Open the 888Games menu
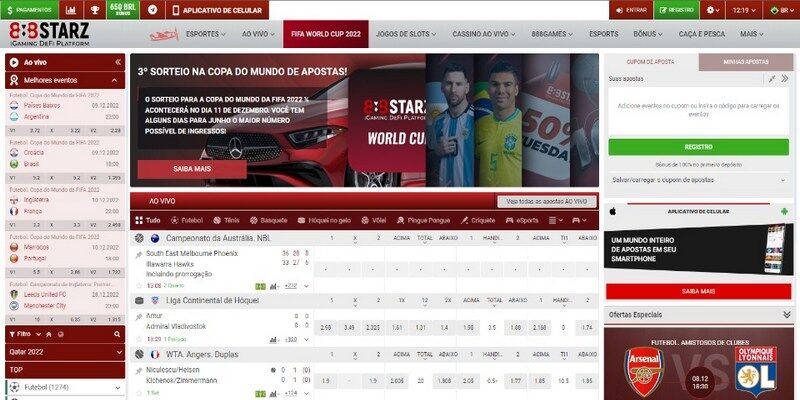 [x=552, y=34]
